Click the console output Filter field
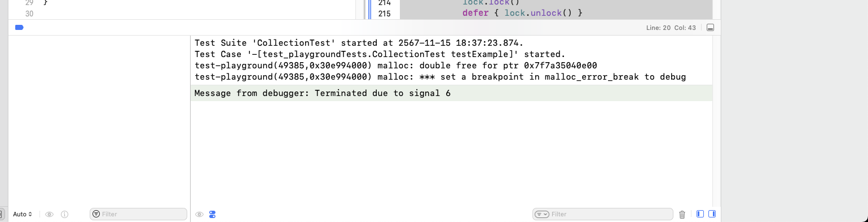 (x=603, y=214)
